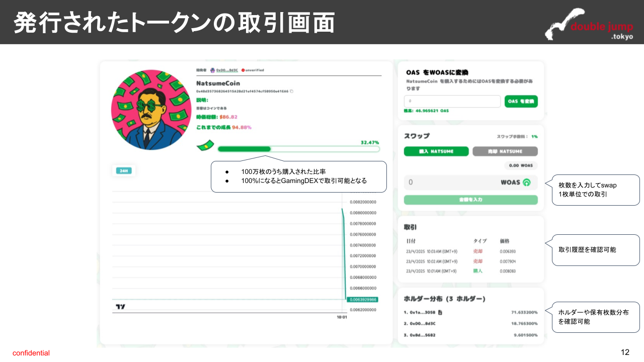Screen dimensions: 644x362
Task: Click the red unverified status icon
Action: 243,70
